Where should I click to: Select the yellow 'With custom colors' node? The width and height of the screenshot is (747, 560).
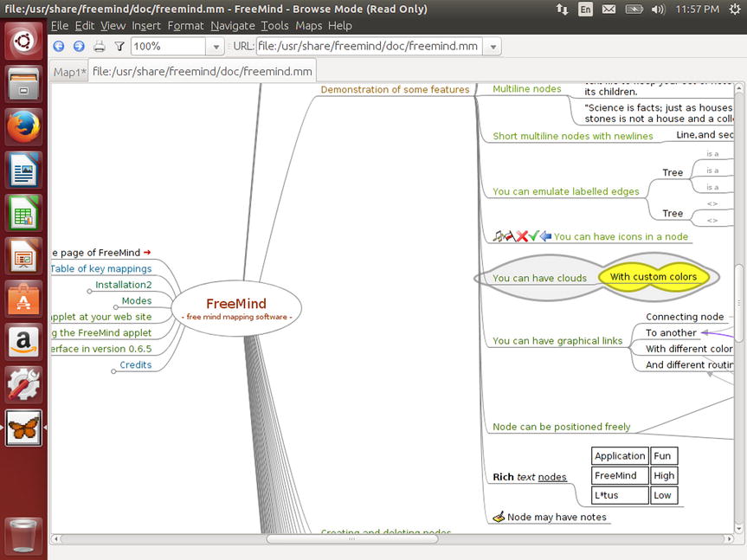[x=654, y=277]
